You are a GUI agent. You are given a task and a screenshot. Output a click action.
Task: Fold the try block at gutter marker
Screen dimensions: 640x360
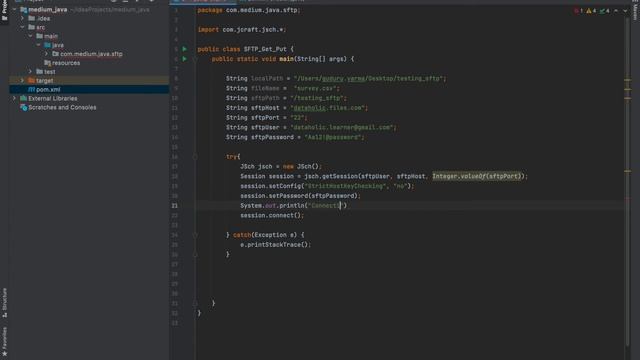(x=195, y=157)
